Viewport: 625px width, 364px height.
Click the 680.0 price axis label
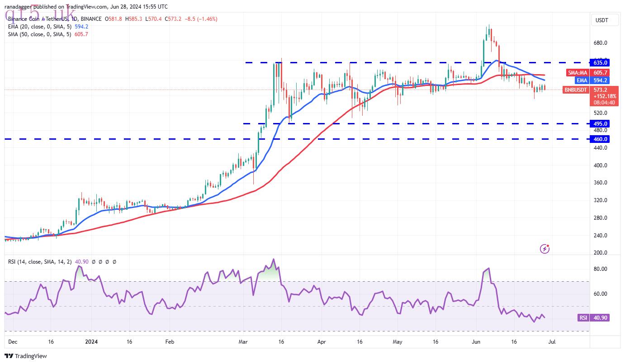(600, 43)
